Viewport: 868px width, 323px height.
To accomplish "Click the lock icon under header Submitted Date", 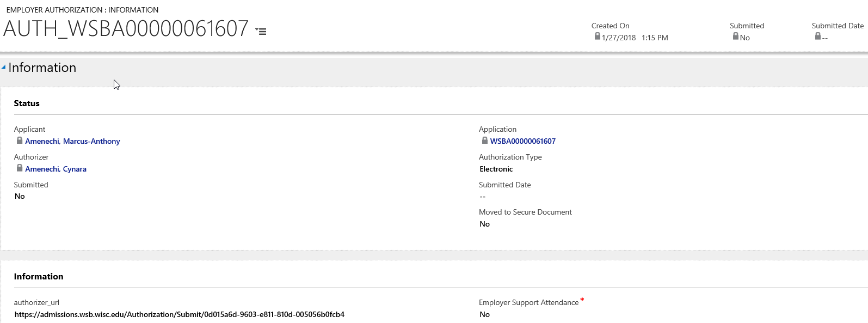I will coord(817,36).
